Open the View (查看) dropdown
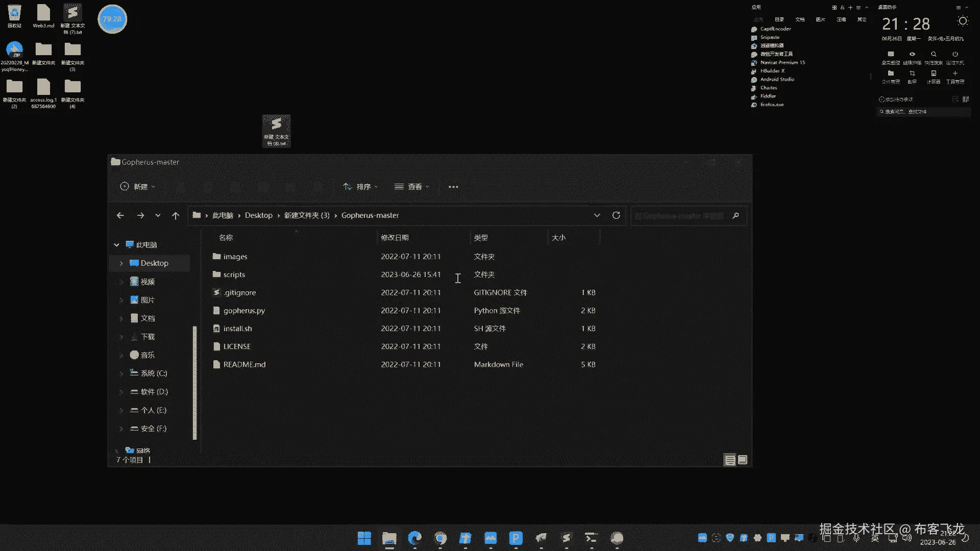Screen dimensions: 980x551 pyautogui.click(x=412, y=187)
